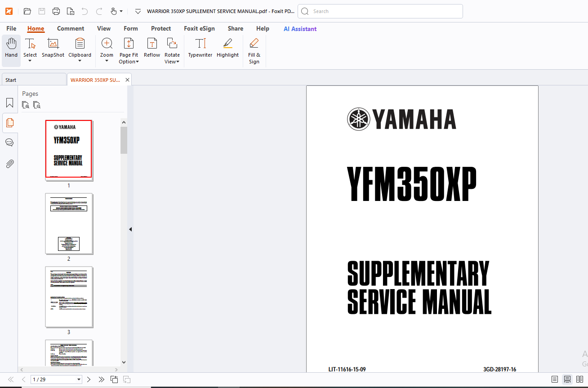This screenshot has height=388, width=588.
Task: Click the next view icon in status bar
Action: (x=127, y=379)
